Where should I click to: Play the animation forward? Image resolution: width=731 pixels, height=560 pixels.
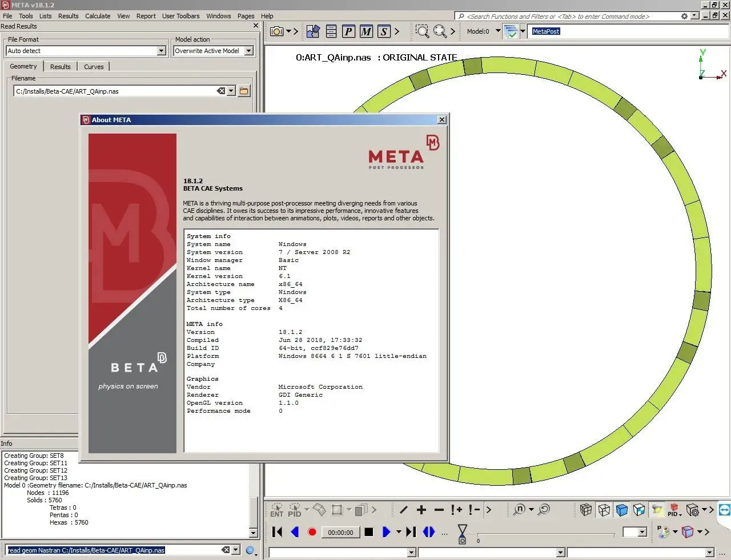(x=386, y=532)
